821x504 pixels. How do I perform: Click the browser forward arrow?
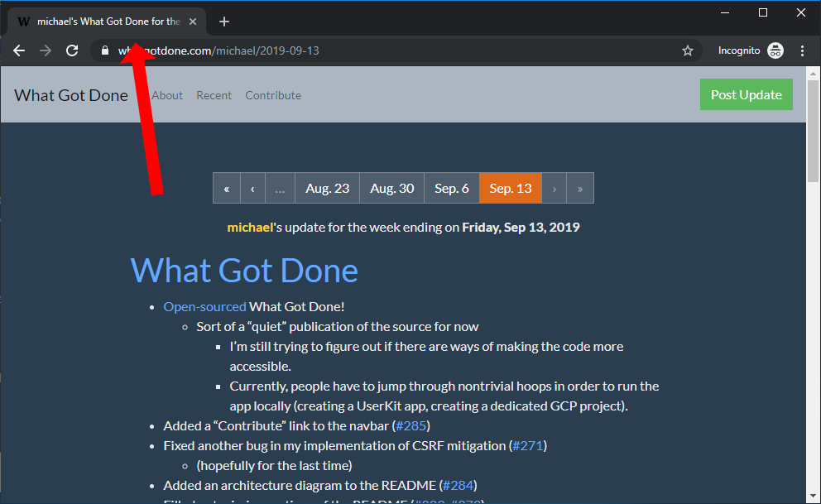coord(46,50)
